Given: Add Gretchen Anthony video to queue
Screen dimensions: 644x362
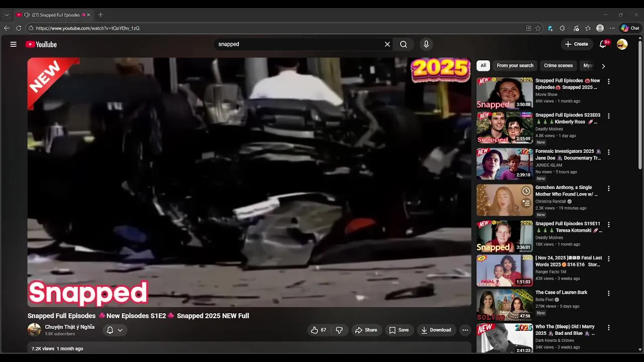Looking at the screenshot, I should click(526, 203).
